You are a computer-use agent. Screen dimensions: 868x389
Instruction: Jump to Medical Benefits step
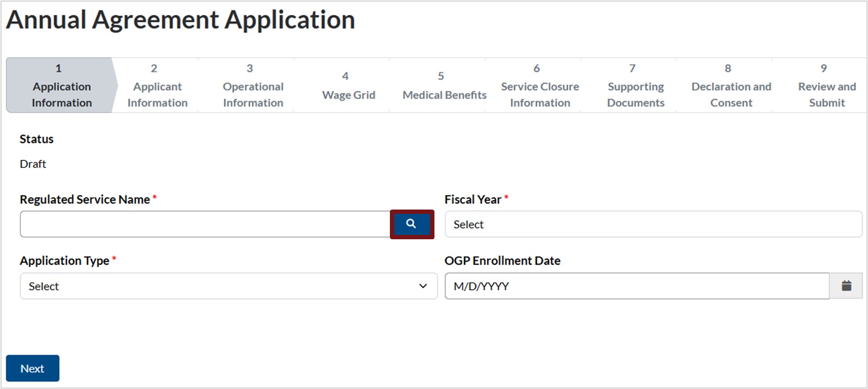(444, 86)
